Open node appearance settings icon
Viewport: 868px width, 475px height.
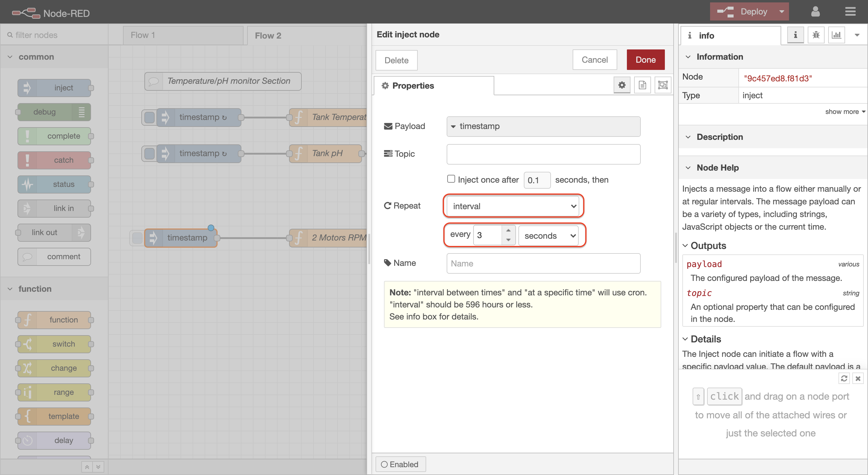(x=663, y=85)
